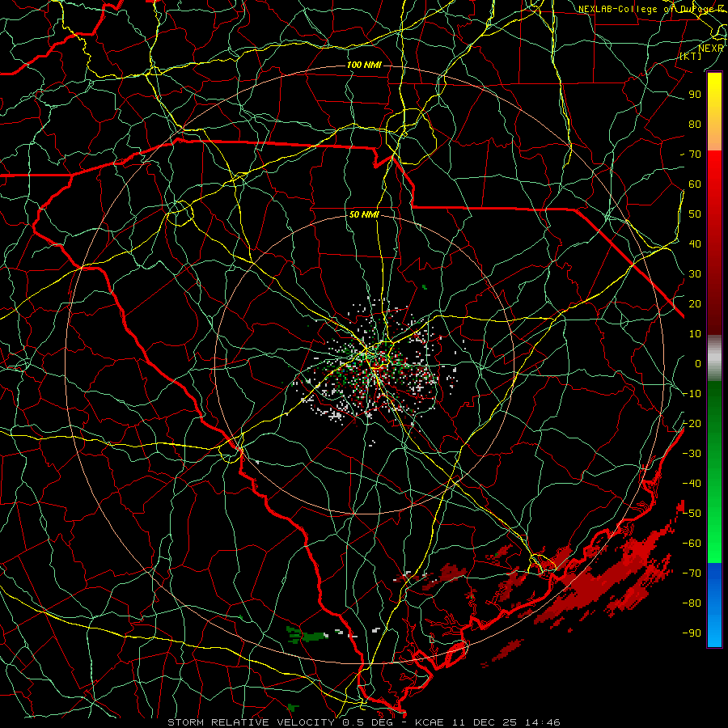This screenshot has height=728, width=728.
Task: Click the "-90" scale label
Action: pos(692,633)
